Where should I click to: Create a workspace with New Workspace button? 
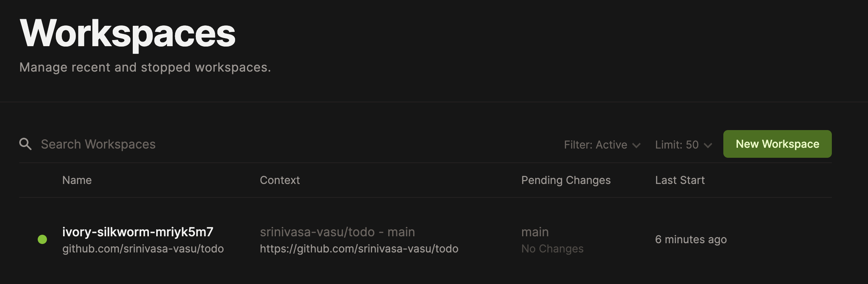[x=777, y=144]
